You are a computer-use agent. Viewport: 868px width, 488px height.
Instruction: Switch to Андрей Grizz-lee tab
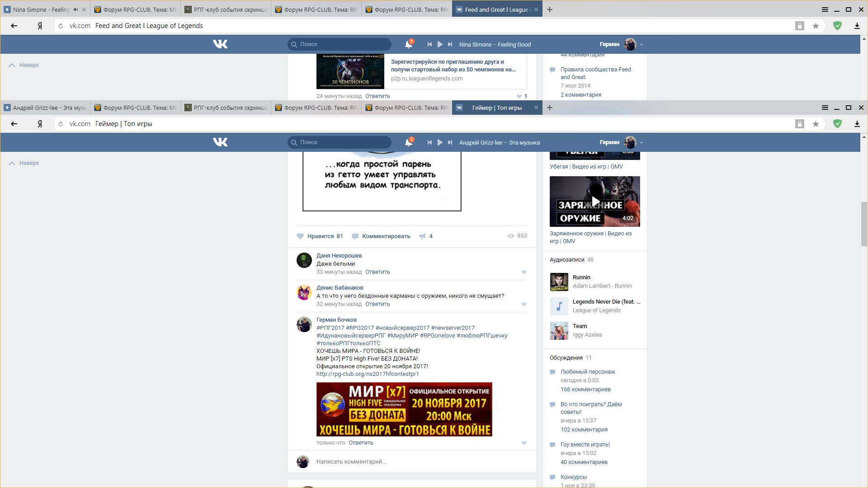pos(45,108)
